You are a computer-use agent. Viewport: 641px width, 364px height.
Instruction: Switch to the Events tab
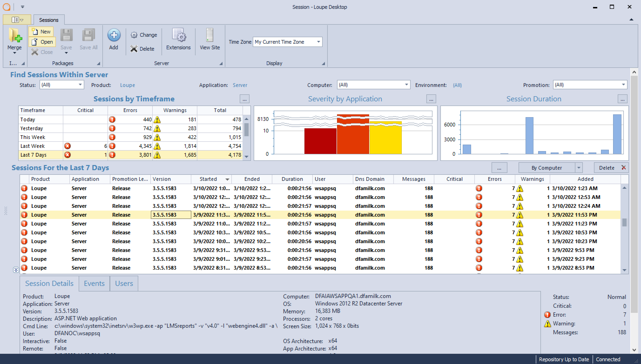pyautogui.click(x=94, y=283)
